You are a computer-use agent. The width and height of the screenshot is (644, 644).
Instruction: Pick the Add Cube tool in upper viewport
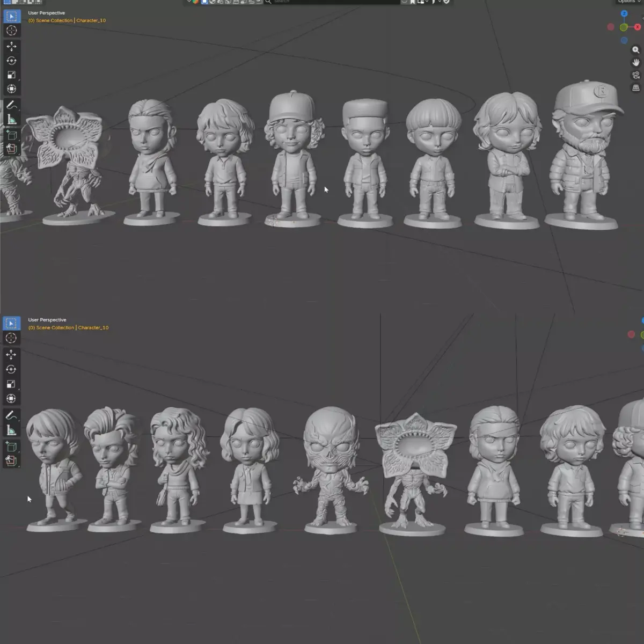11,135
